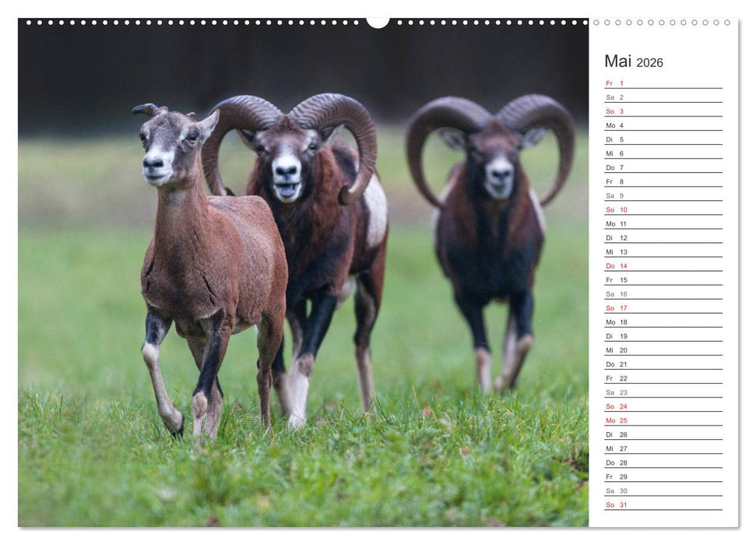This screenshot has width=756, height=545.
Task: Click the white hanger hole at top
Action: coord(378,22)
